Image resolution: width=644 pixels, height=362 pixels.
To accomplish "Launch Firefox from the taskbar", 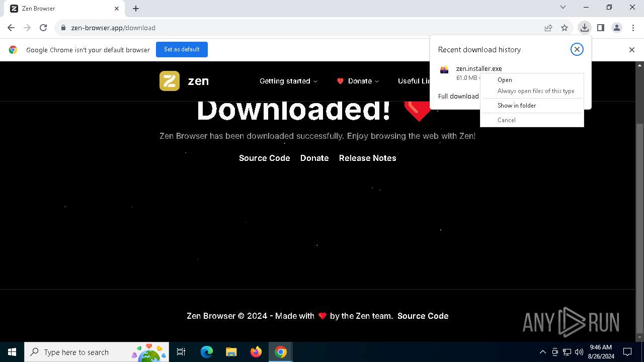I will [256, 352].
